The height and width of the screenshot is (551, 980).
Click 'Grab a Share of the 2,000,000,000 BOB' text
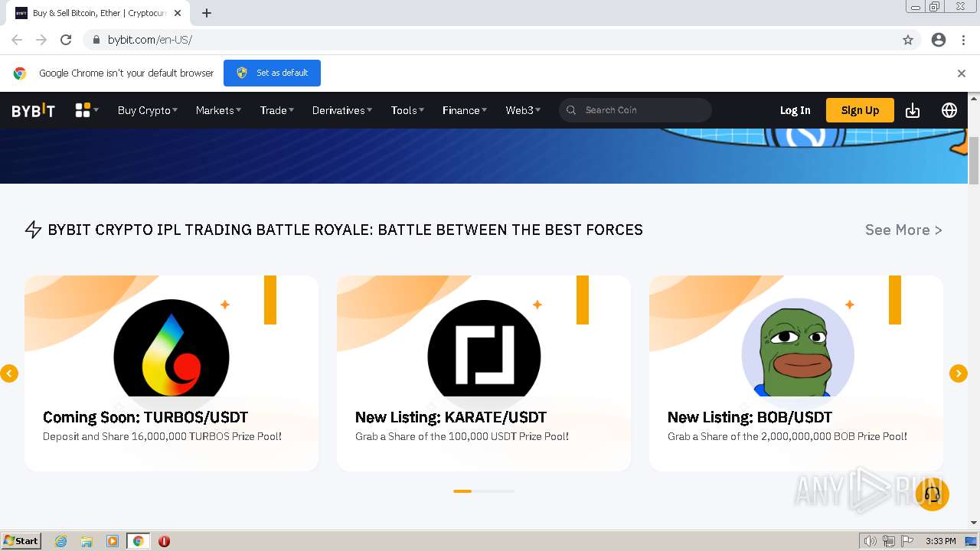(x=760, y=436)
